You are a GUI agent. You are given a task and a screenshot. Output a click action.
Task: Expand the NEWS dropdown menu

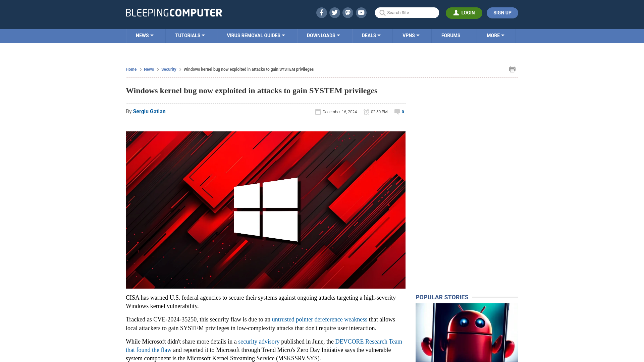(145, 35)
